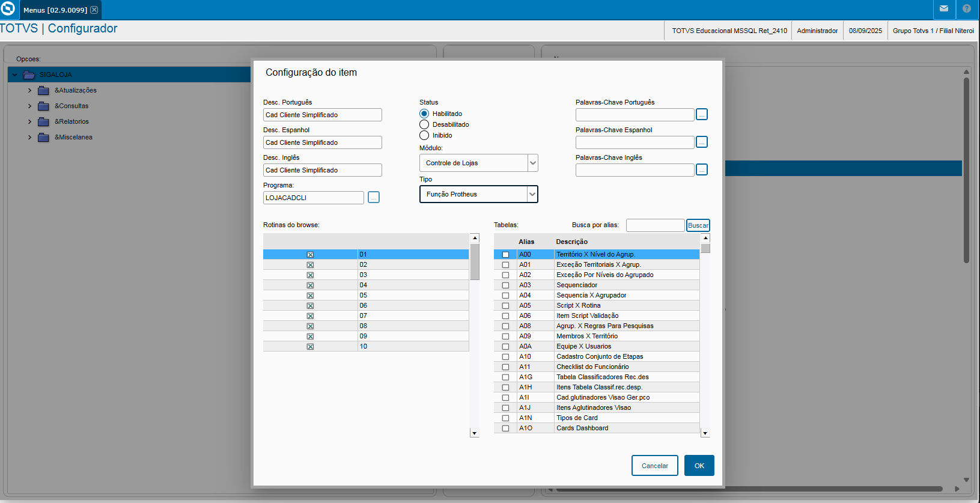
Task: Click the Buscar button
Action: pyautogui.click(x=698, y=225)
